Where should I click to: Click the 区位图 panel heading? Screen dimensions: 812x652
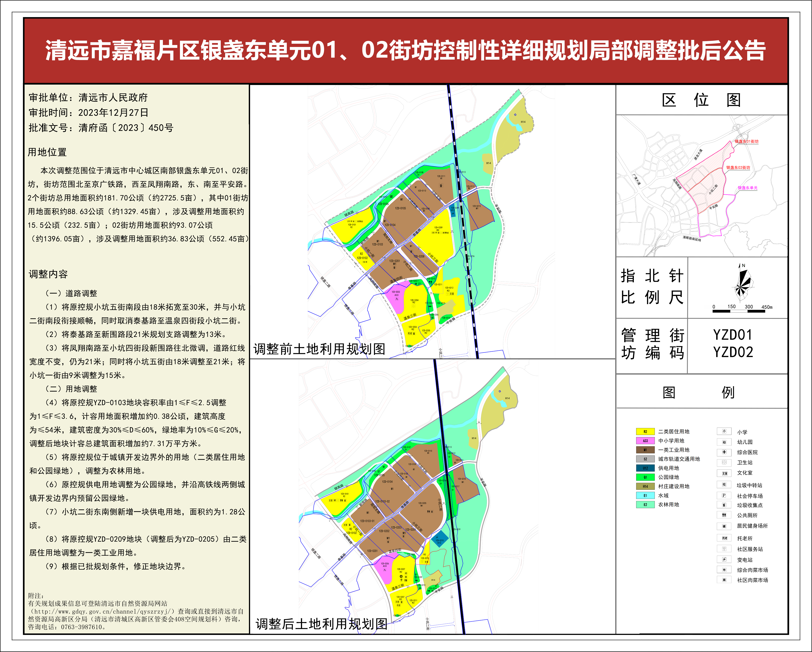pos(701,100)
